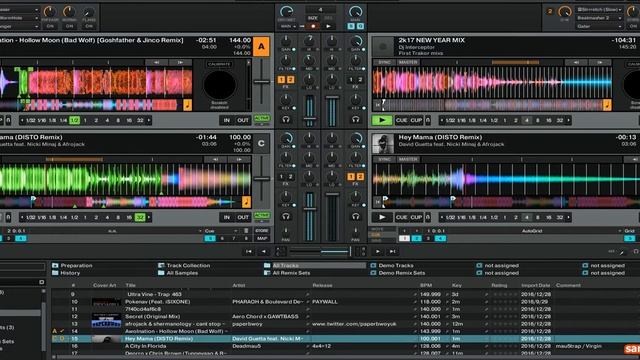The image size is (640, 360).
Task: Click CUP on the Hey Mama deck D
Action: [416, 218]
